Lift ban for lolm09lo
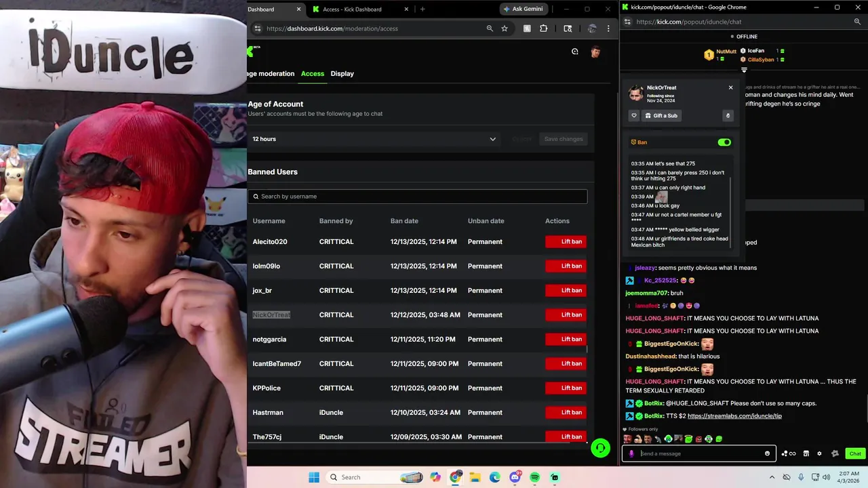 [566, 266]
